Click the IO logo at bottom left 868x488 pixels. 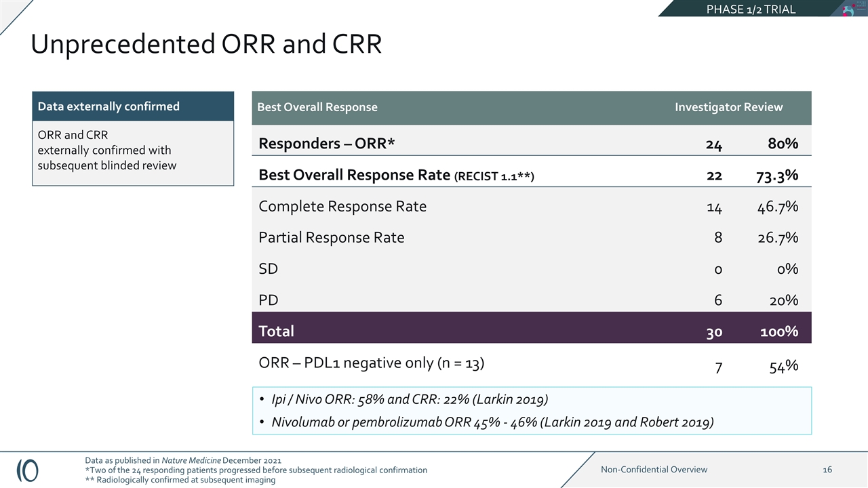[x=27, y=470]
